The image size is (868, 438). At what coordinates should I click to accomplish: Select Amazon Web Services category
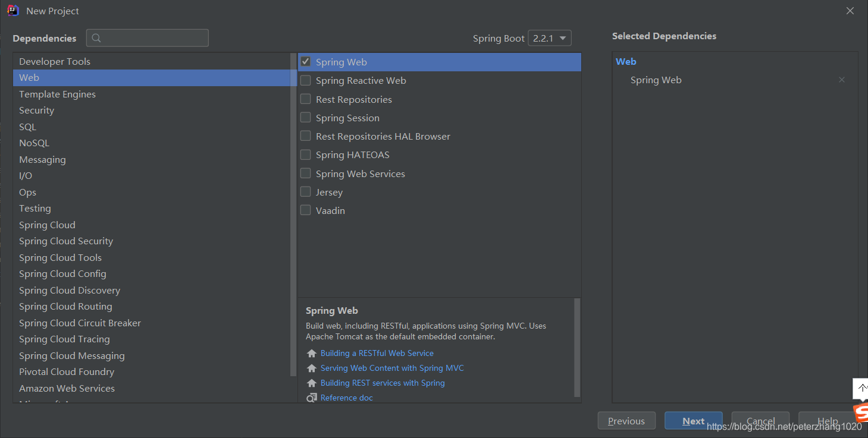[152, 388]
